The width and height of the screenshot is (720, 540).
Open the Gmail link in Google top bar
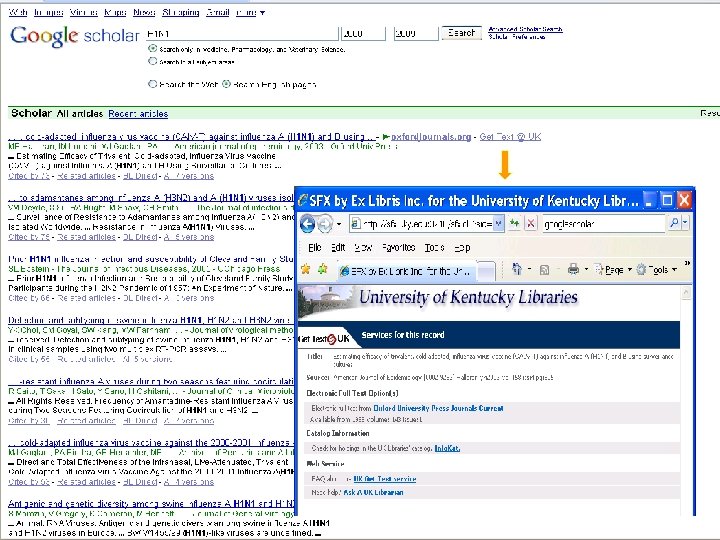point(218,12)
